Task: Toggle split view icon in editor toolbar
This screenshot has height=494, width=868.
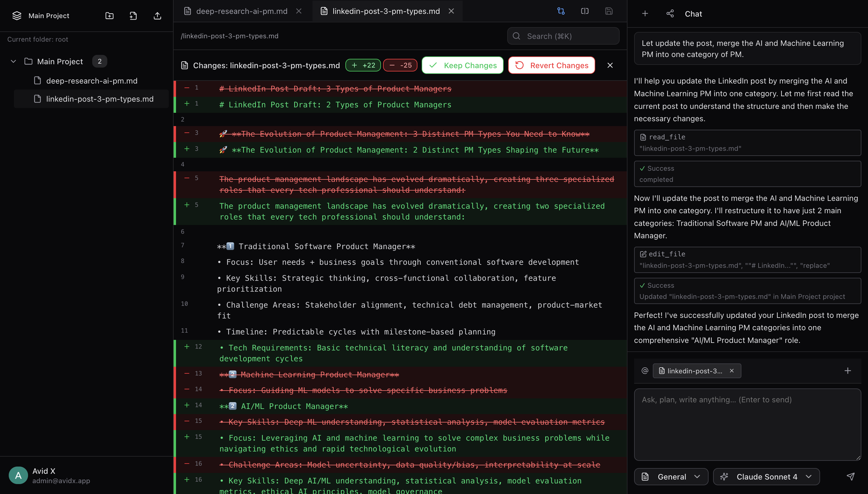Action: click(585, 11)
